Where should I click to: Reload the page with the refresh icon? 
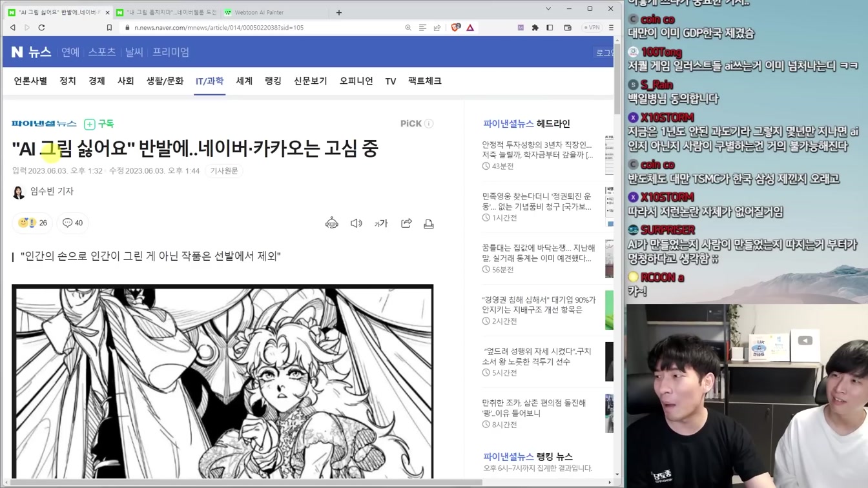pyautogui.click(x=42, y=28)
